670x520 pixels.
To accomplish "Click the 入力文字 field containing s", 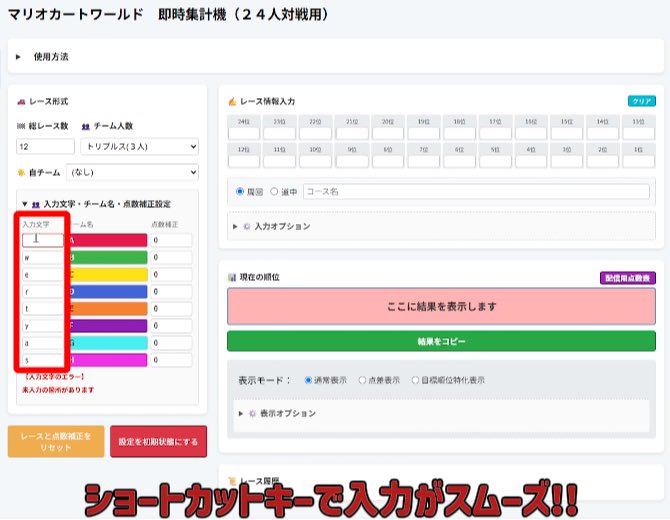I will click(x=43, y=360).
